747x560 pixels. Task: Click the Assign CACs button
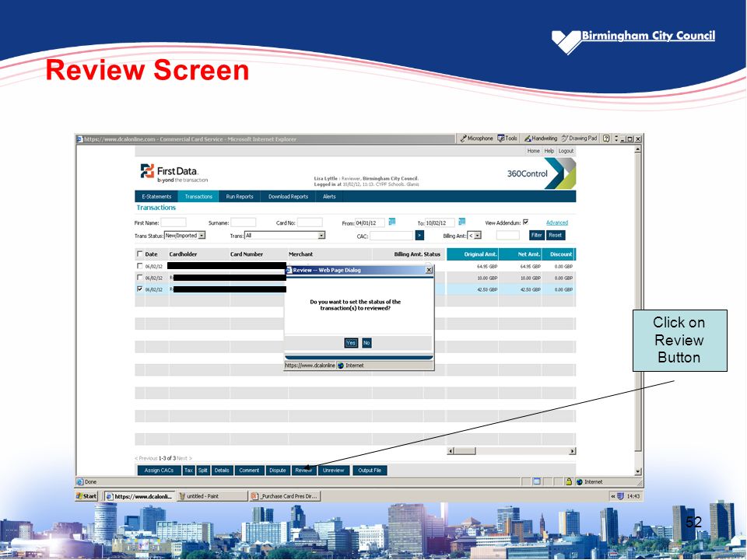pos(159,471)
